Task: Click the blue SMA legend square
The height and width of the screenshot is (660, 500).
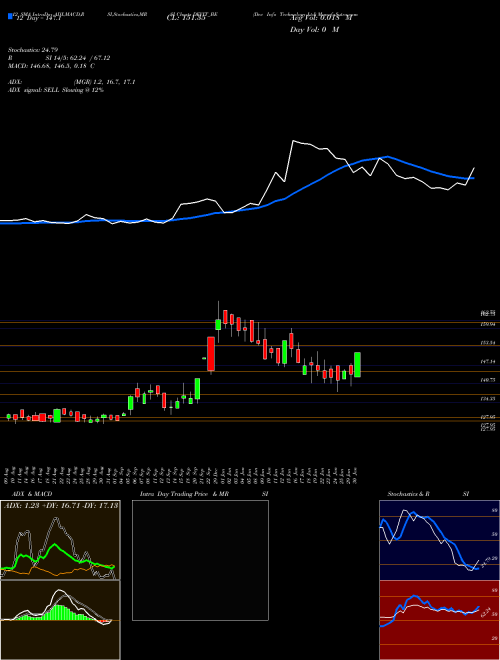Action: tap(10, 16)
